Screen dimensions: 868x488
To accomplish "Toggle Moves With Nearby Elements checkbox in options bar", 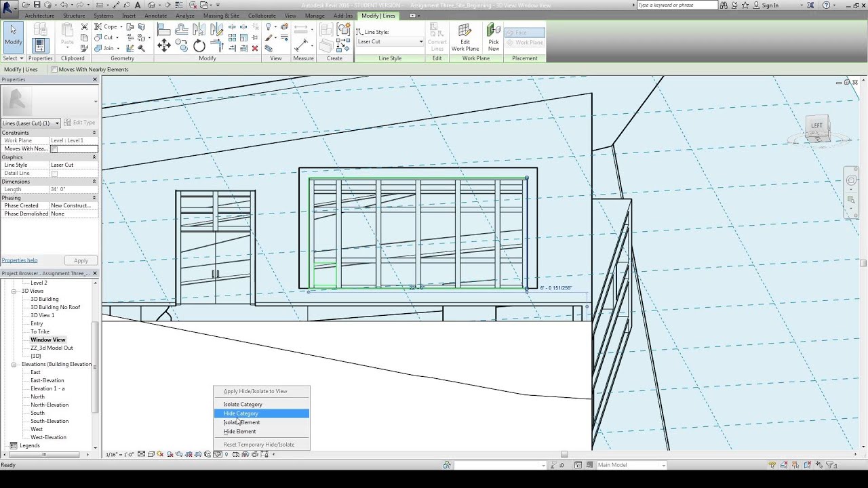I will (55, 69).
